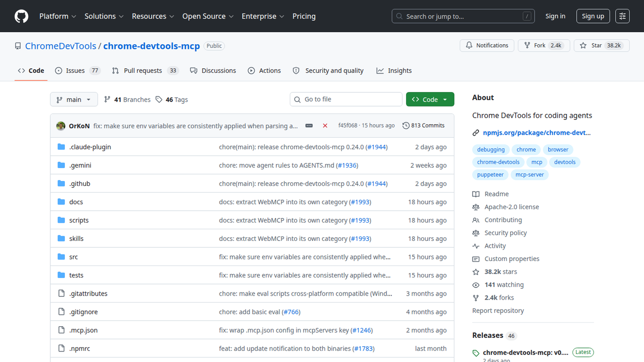The image size is (644, 362).
Task: Open pull request #1246 link
Action: click(361, 330)
